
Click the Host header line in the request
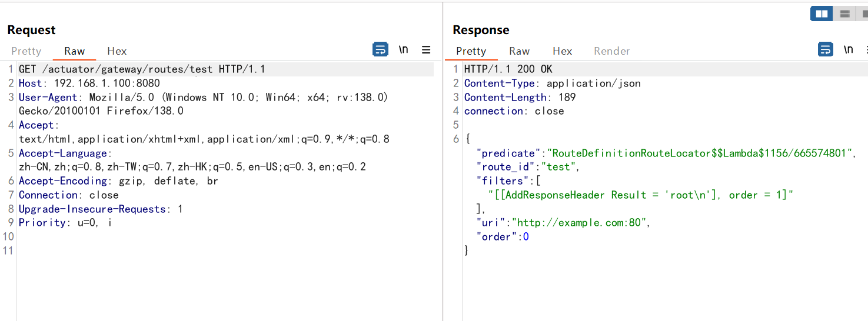tap(88, 83)
